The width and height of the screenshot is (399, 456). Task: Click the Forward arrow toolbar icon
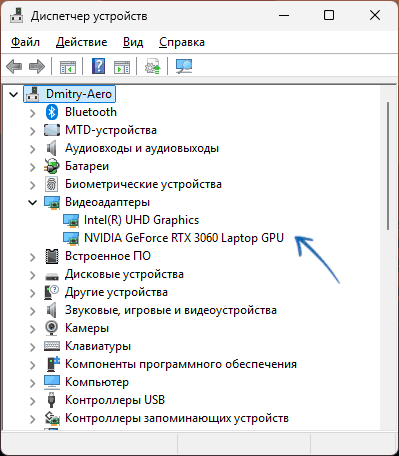pos(37,66)
